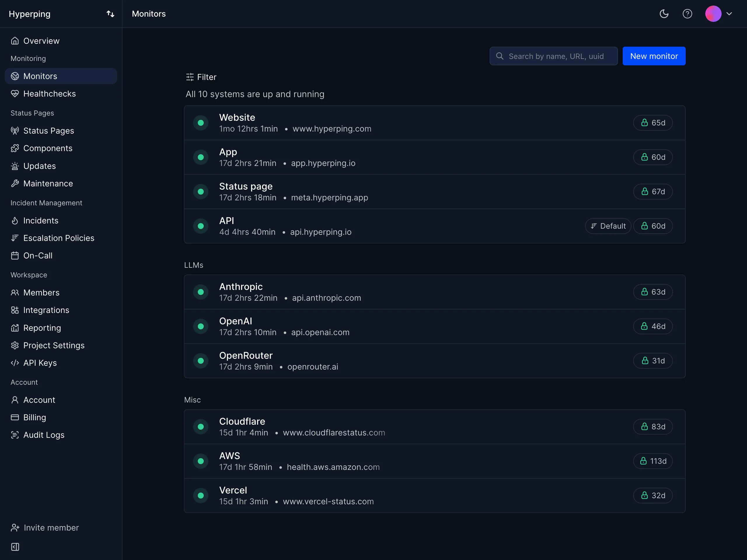Screen dimensions: 747x560
Task: Click the New monitor button
Action: point(654,56)
